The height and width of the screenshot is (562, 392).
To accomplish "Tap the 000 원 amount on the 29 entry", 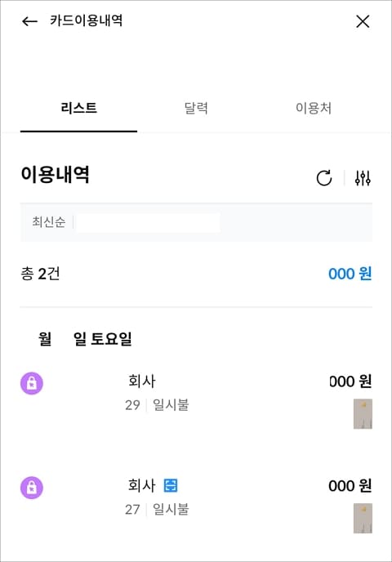I will coord(350,381).
